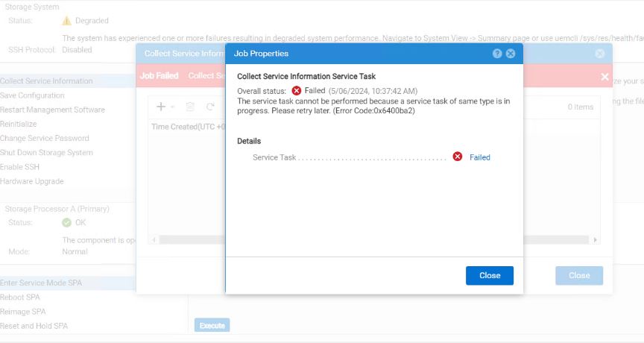Screen dimensions: 644x343
Task: Click the red error icon next to Overall status
Action: pos(297,91)
